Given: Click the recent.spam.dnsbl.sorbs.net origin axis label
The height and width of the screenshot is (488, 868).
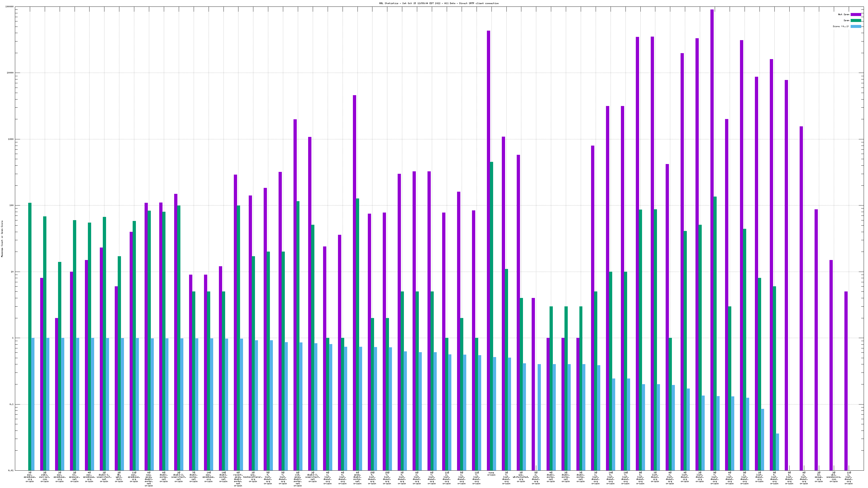Looking at the screenshot, I should tap(238, 479).
